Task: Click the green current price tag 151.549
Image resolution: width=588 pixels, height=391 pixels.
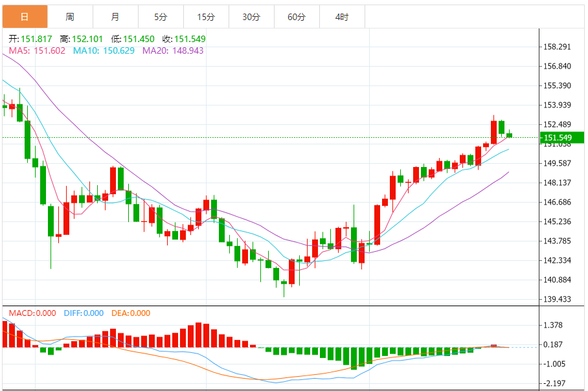Action: tap(561, 138)
